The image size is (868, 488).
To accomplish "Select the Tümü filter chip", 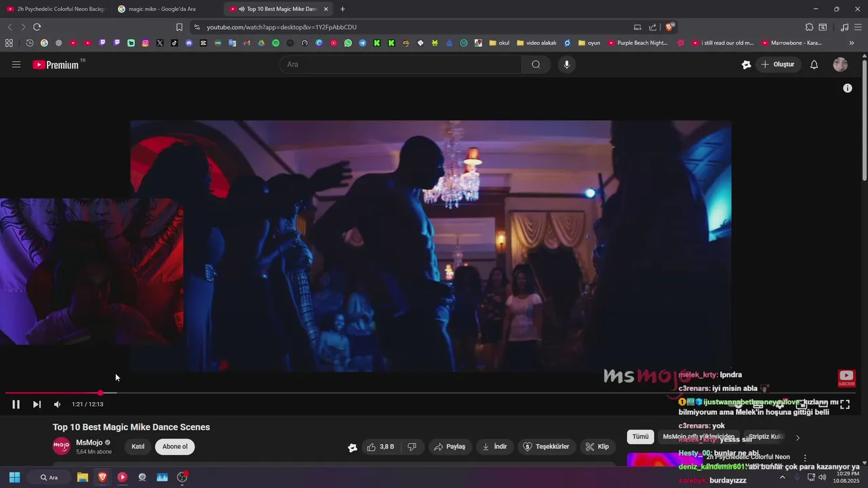I will (640, 437).
